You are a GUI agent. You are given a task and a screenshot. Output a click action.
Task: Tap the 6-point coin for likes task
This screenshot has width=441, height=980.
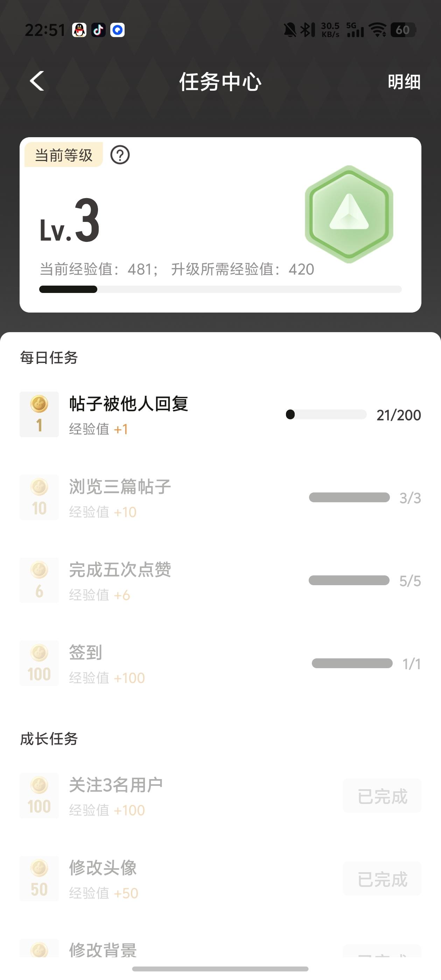39,580
